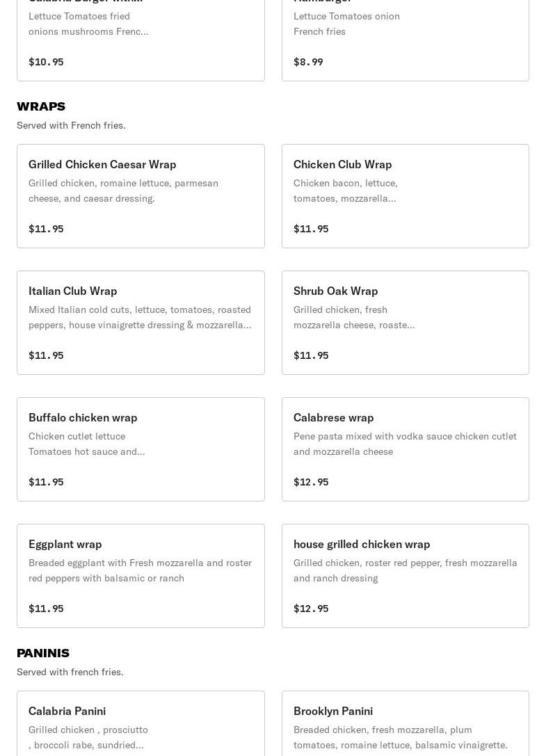Click the house grilled chicken wrap price

click(x=311, y=609)
